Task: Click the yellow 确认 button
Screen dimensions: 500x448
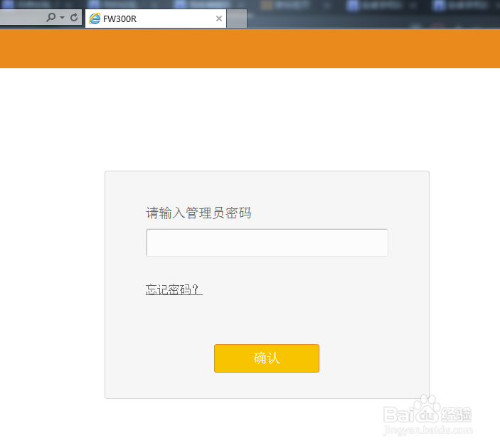Action: 267,358
